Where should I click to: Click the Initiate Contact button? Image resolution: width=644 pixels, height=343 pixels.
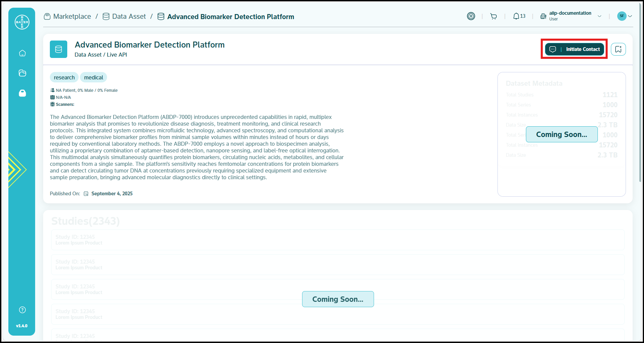click(574, 49)
